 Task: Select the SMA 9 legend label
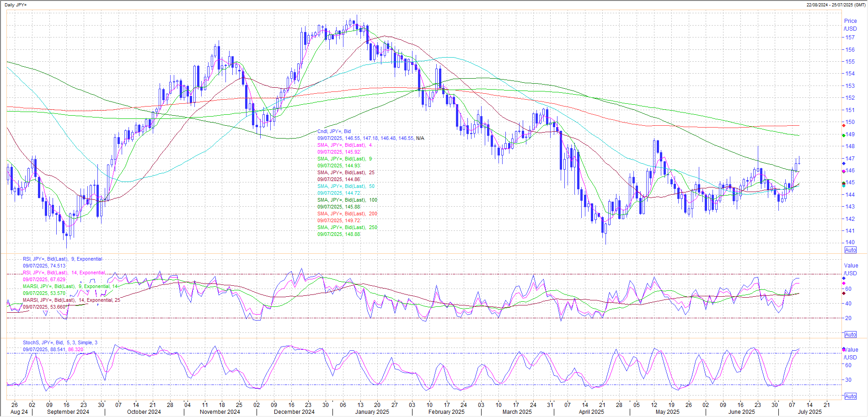(x=344, y=159)
